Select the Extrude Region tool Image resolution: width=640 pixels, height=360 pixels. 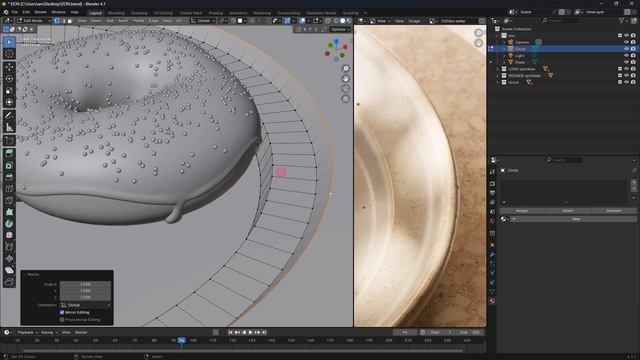[9, 153]
